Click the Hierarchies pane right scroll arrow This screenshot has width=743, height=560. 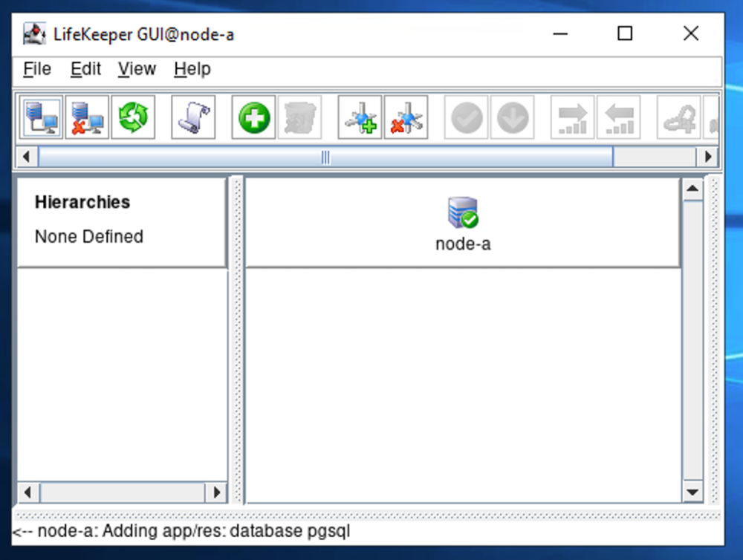pyautogui.click(x=216, y=492)
